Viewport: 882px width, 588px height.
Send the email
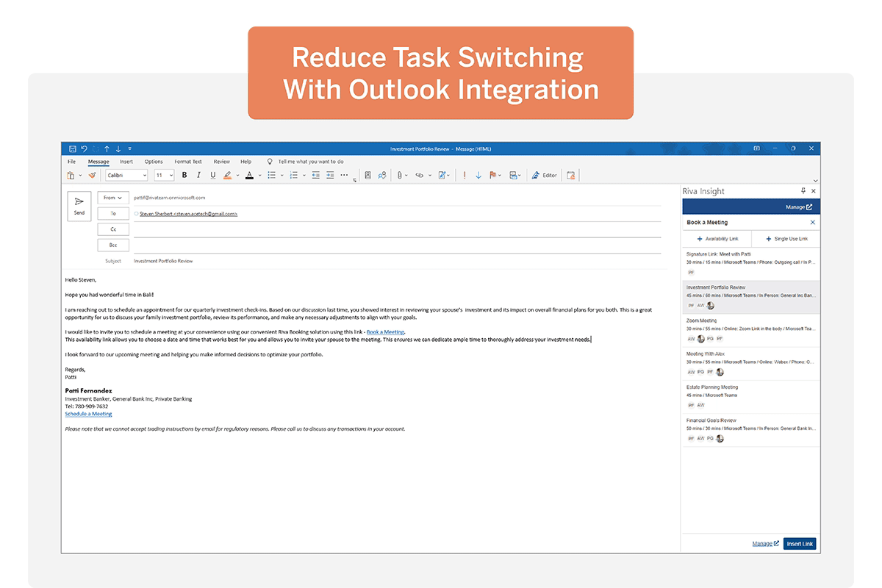tap(79, 206)
